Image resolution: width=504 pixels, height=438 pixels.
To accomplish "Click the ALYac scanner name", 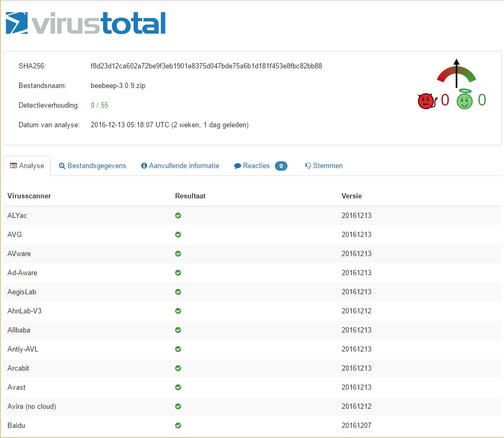I will [17, 216].
